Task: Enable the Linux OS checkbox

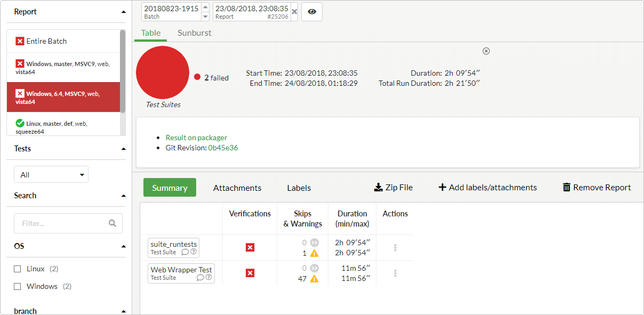Action: 18,269
